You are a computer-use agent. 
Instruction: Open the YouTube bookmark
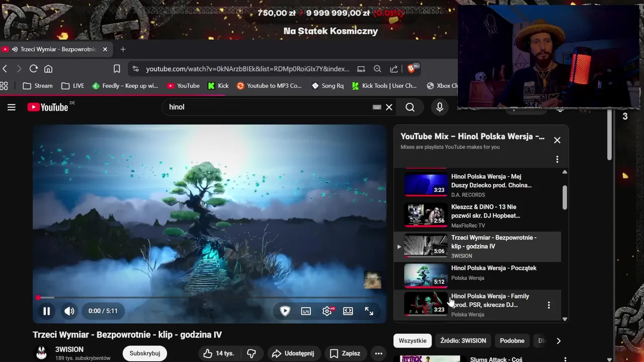coord(184,86)
